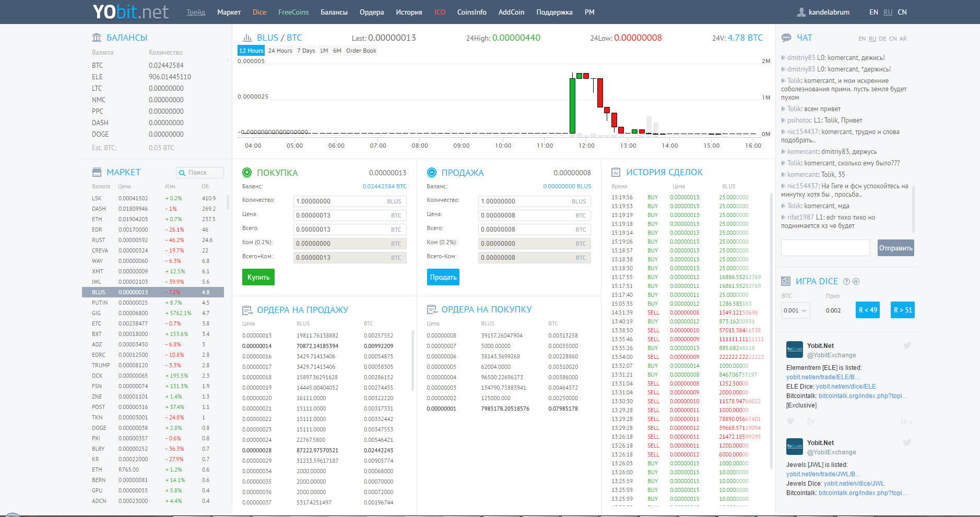Open yobit.net/en/dice/ELE link in tweet
This screenshot has width=980, height=517.
(x=846, y=387)
